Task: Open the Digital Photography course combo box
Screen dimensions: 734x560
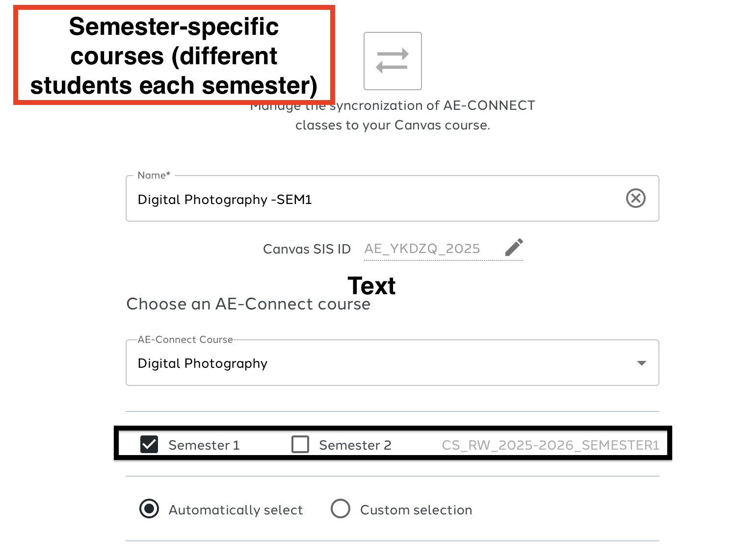Action: (x=383, y=363)
